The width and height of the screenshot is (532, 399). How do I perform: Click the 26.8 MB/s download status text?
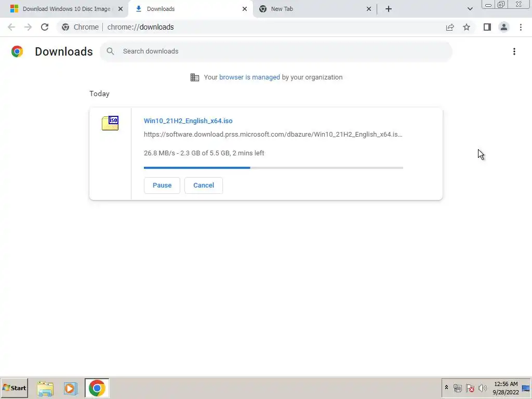pyautogui.click(x=204, y=153)
